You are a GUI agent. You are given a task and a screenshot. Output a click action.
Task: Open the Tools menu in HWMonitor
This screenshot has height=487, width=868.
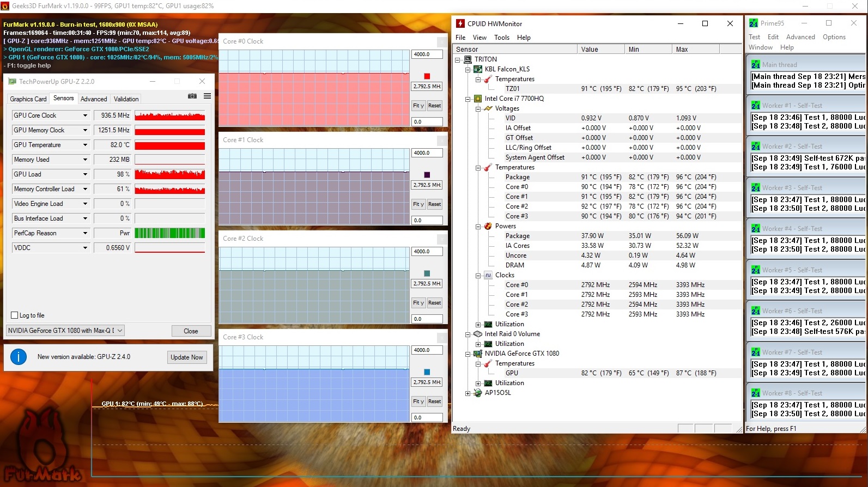tap(502, 38)
